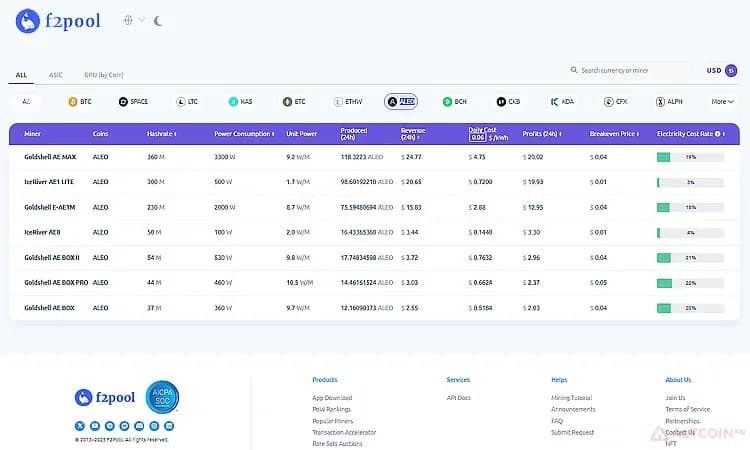Click the AICPA SOC badge
This screenshot has width=750, height=450.
coord(162,397)
